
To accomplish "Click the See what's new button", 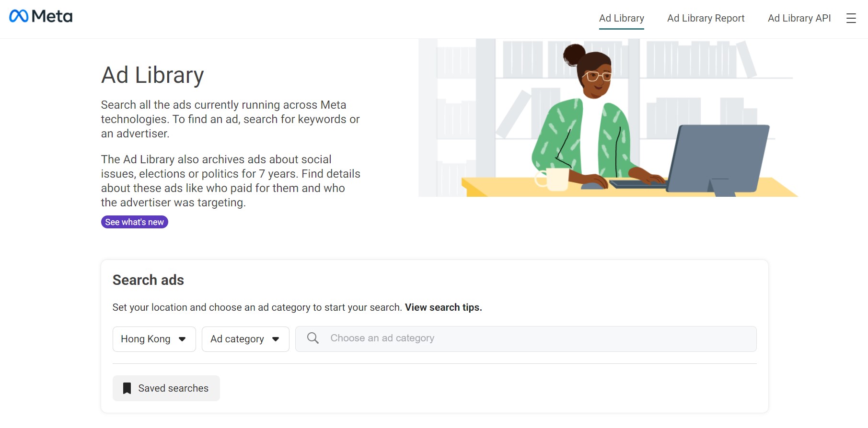I will click(135, 222).
